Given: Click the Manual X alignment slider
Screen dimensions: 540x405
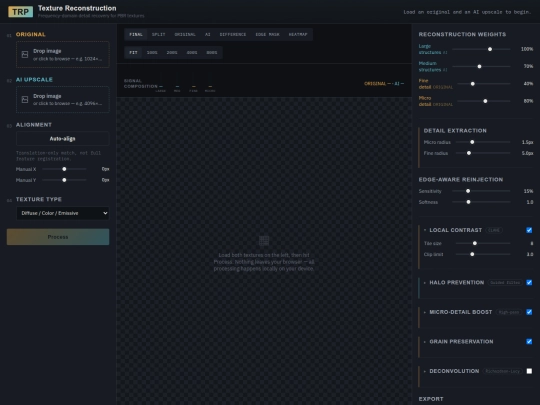Looking at the screenshot, I should [x=64, y=169].
